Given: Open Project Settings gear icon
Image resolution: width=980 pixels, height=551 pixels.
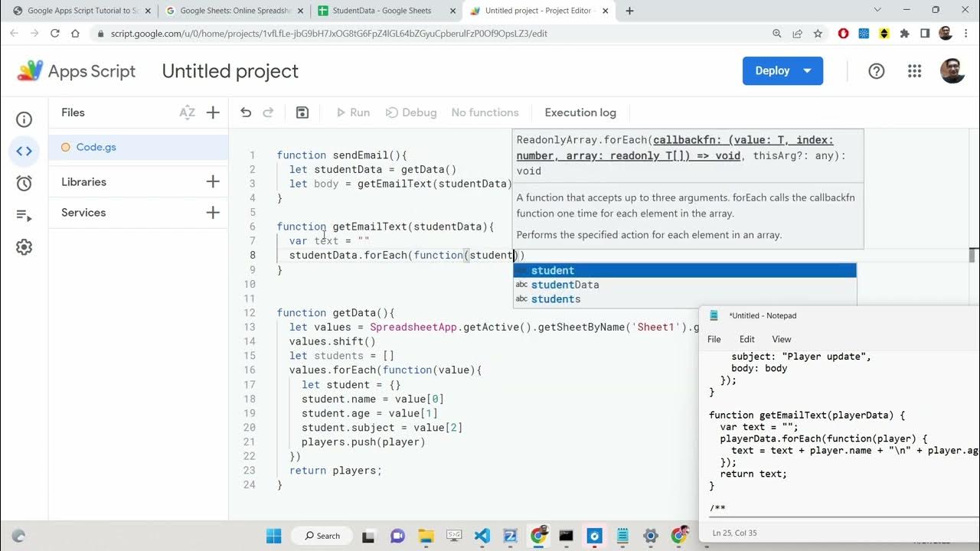Looking at the screenshot, I should coord(24,247).
